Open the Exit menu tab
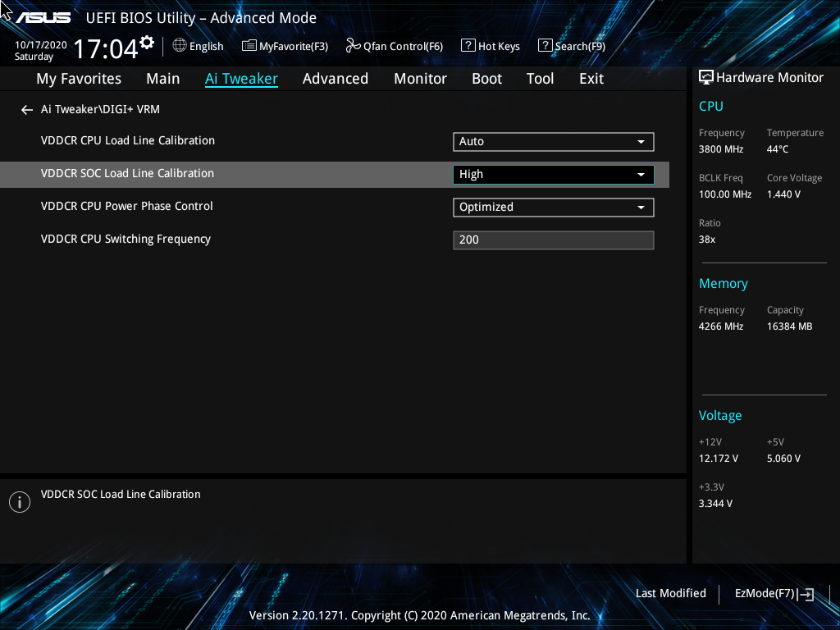This screenshot has width=840, height=630. pos(591,79)
